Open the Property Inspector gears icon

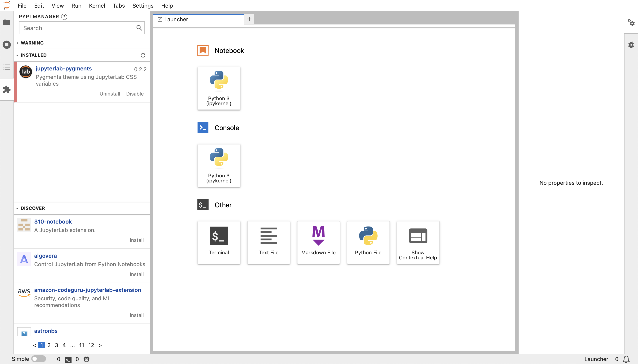coord(631,23)
